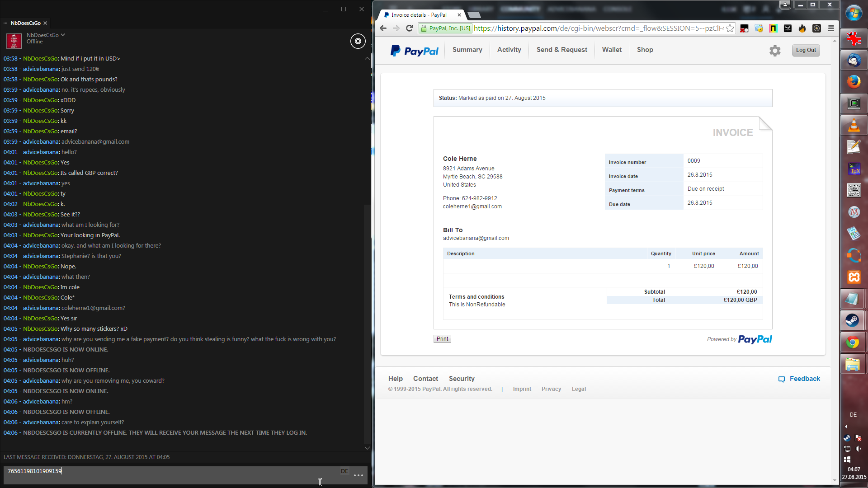
Task: Click the PayPal settings gear icon
Action: point(775,51)
